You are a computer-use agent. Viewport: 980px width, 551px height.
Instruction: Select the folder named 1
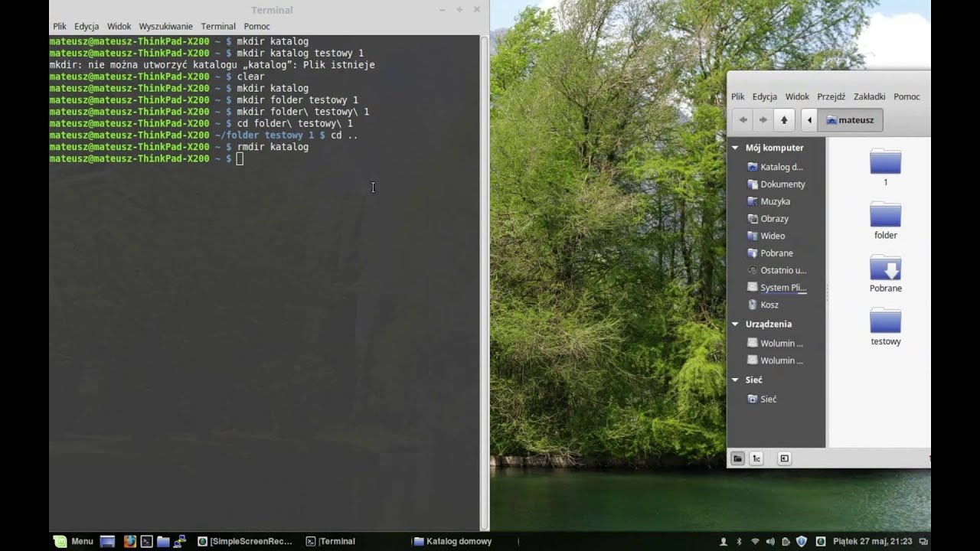pos(886,167)
